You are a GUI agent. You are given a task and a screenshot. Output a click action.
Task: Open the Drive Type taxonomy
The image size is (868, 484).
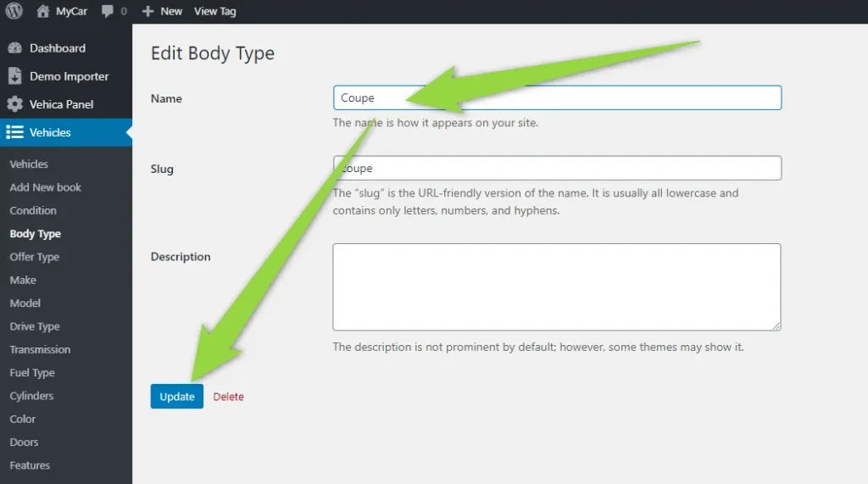[x=35, y=326]
